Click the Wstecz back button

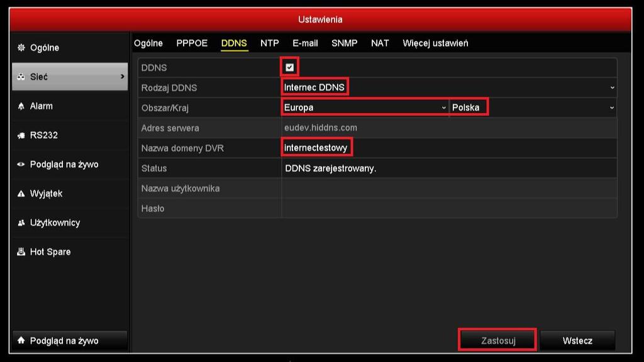tap(577, 340)
